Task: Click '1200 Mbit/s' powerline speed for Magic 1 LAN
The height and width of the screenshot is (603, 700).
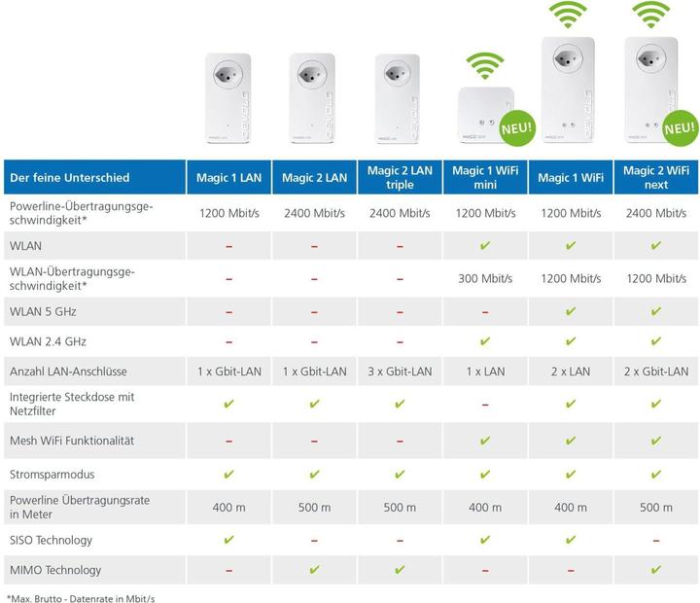Action: click(229, 213)
